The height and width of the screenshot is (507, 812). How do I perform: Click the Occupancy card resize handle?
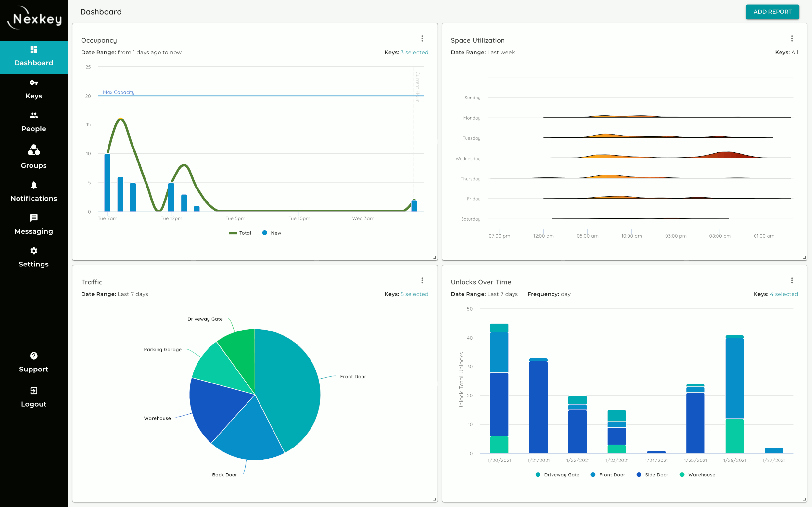(435, 257)
